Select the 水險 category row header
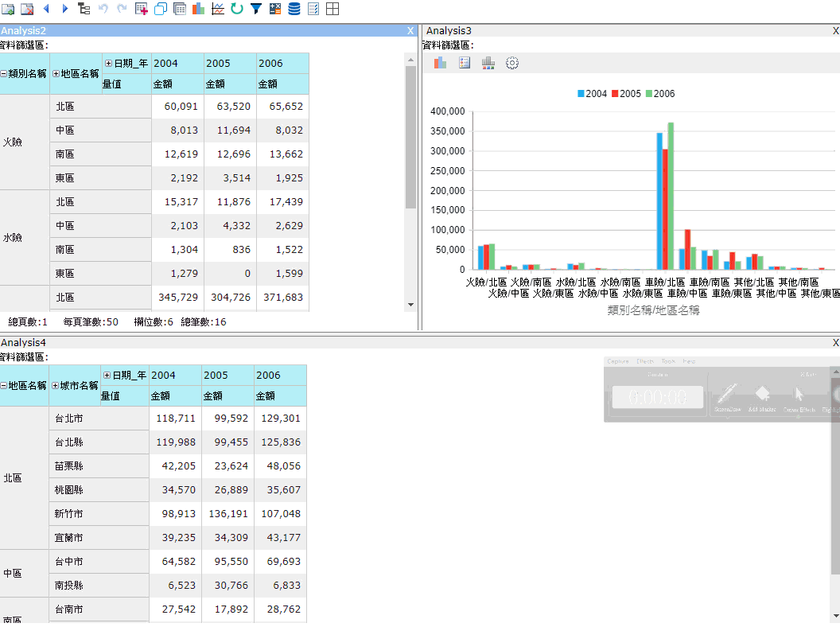 click(x=25, y=237)
